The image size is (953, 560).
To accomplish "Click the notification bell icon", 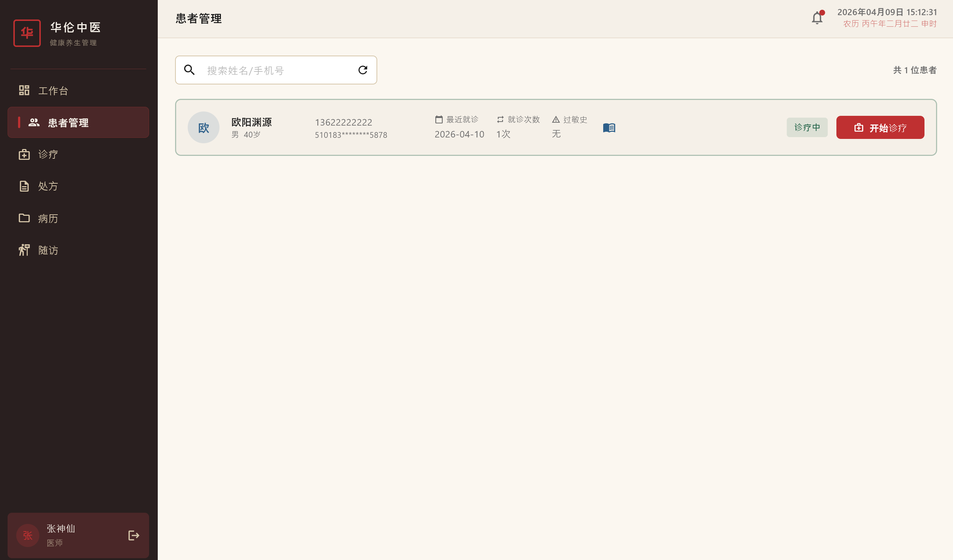I will pos(817,18).
